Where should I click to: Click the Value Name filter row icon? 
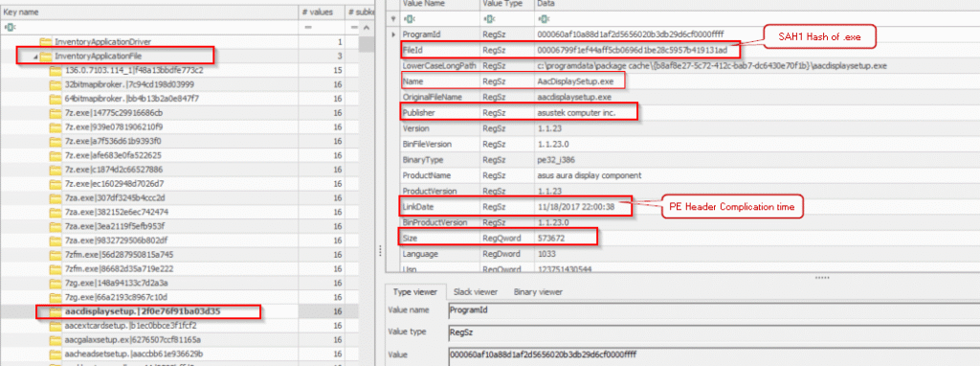[410, 19]
